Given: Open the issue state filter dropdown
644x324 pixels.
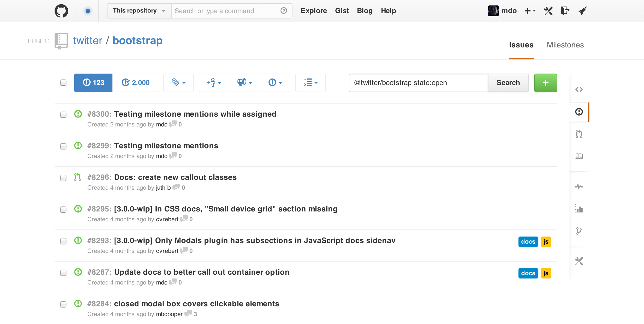Looking at the screenshot, I should pyautogui.click(x=275, y=83).
